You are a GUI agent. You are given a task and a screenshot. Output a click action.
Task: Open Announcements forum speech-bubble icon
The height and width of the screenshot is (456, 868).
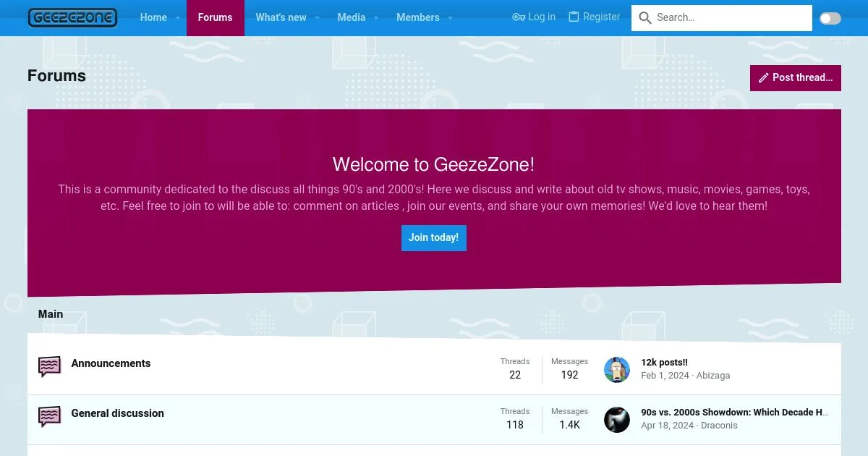click(x=49, y=366)
